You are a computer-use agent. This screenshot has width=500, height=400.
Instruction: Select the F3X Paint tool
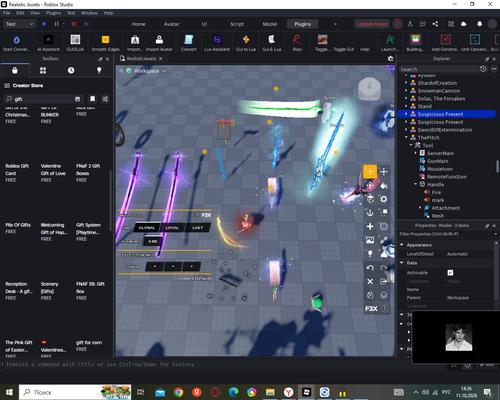coord(384,185)
